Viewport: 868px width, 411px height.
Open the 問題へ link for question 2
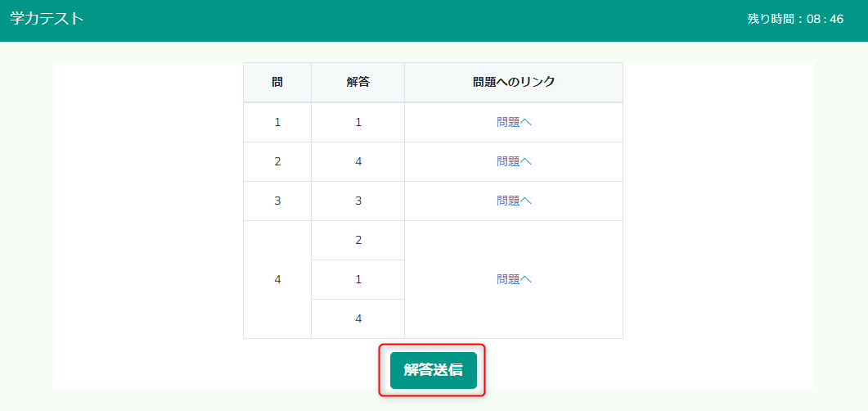click(x=514, y=162)
